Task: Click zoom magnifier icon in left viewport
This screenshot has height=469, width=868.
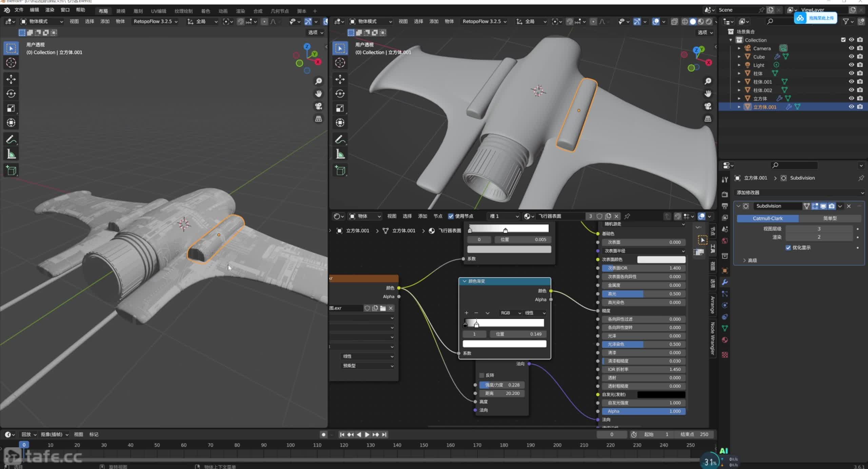Action: point(318,81)
